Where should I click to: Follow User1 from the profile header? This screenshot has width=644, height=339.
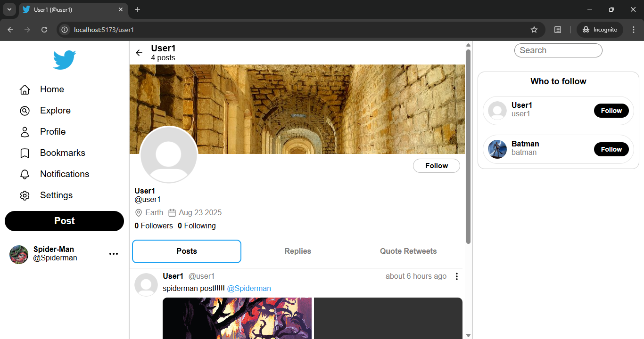(x=436, y=166)
